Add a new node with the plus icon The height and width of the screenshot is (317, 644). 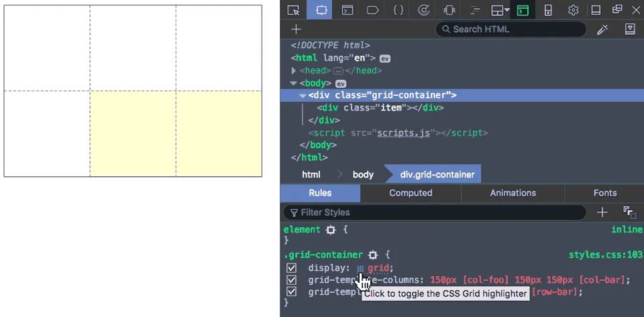tap(296, 29)
